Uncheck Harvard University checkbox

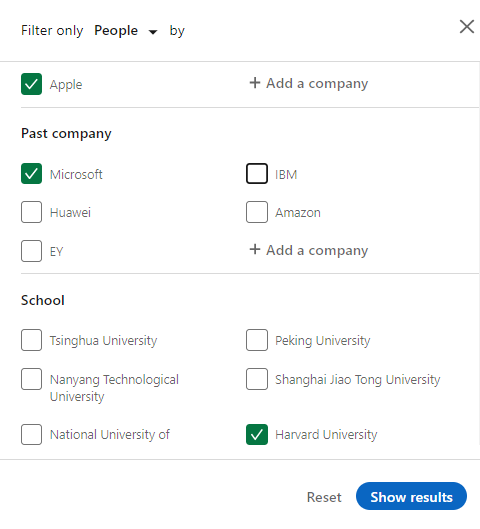[x=257, y=435]
